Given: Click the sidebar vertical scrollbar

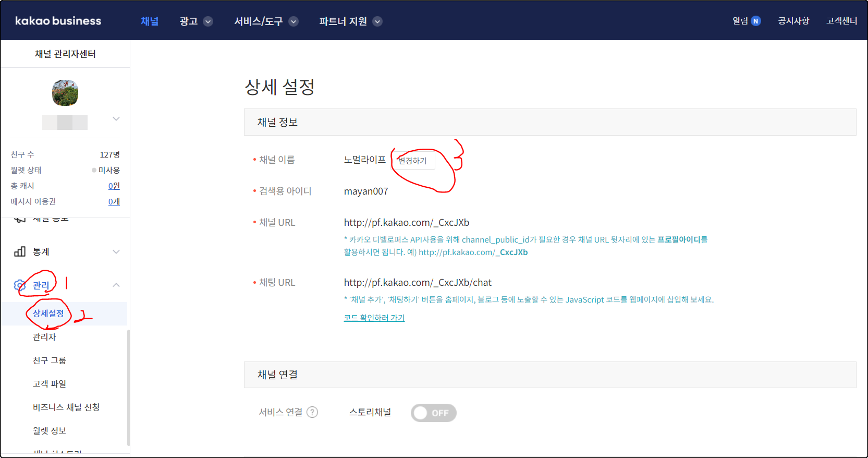Looking at the screenshot, I should click(128, 387).
